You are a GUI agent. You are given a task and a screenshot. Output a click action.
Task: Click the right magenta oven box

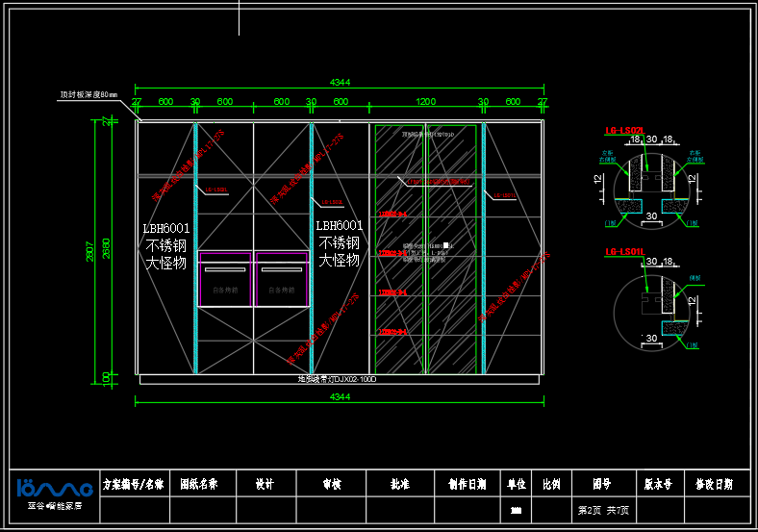click(x=282, y=279)
